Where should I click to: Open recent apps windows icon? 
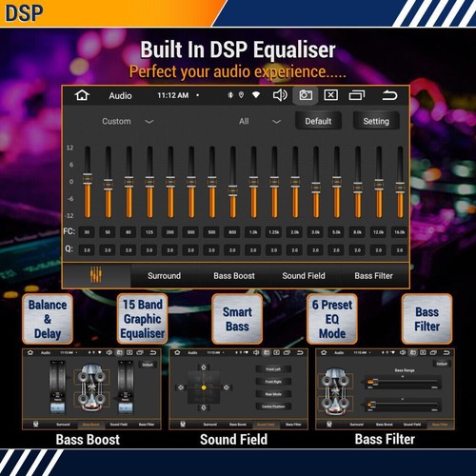tap(357, 95)
